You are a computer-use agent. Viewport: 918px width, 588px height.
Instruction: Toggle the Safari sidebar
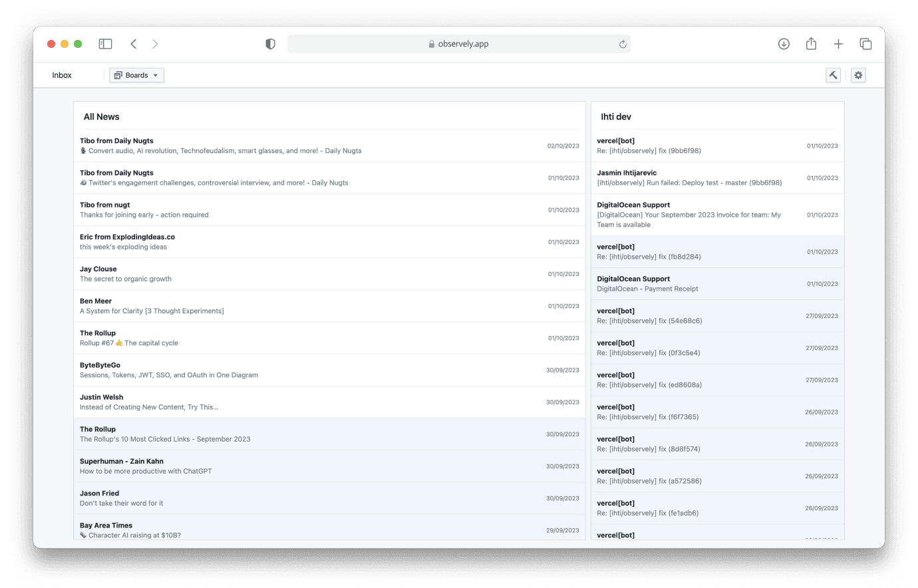(105, 44)
